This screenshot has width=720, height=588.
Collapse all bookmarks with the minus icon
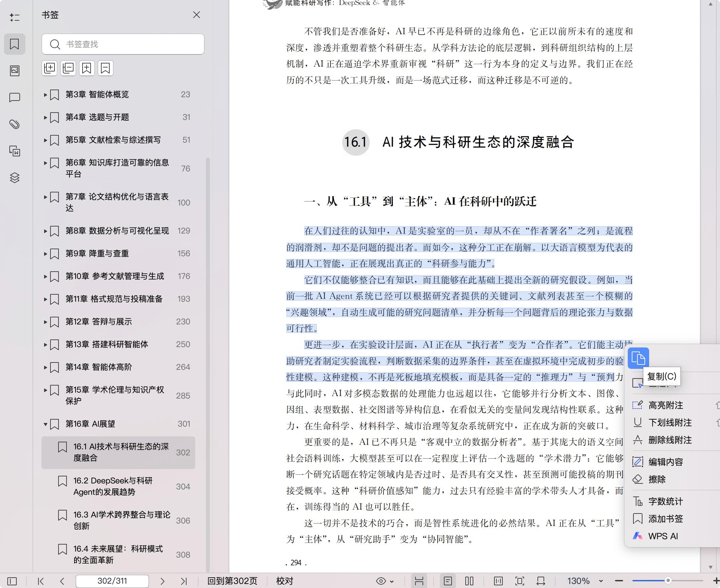point(68,68)
